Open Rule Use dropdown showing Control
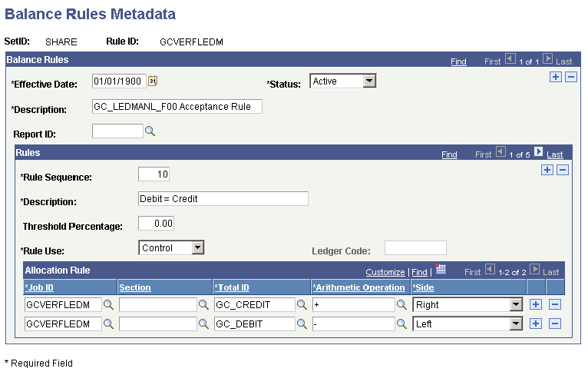Viewport: 588px width, 375px height. 171,247
